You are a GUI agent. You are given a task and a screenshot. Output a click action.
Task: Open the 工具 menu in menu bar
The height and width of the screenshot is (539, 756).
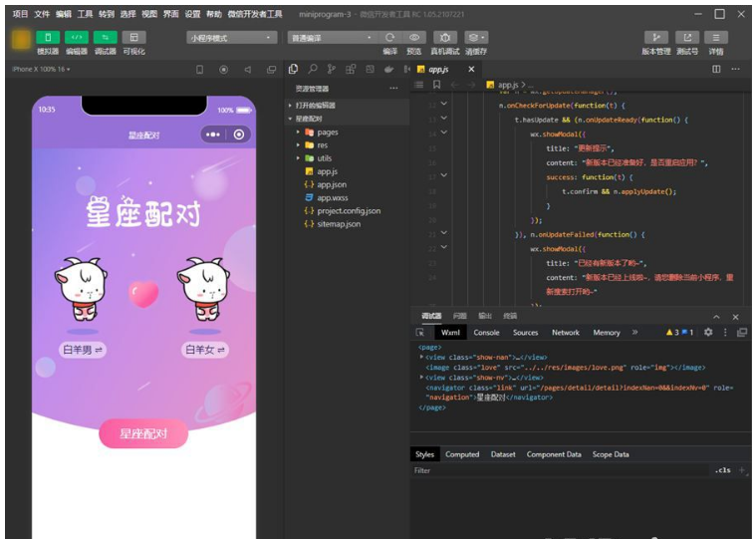tap(85, 14)
